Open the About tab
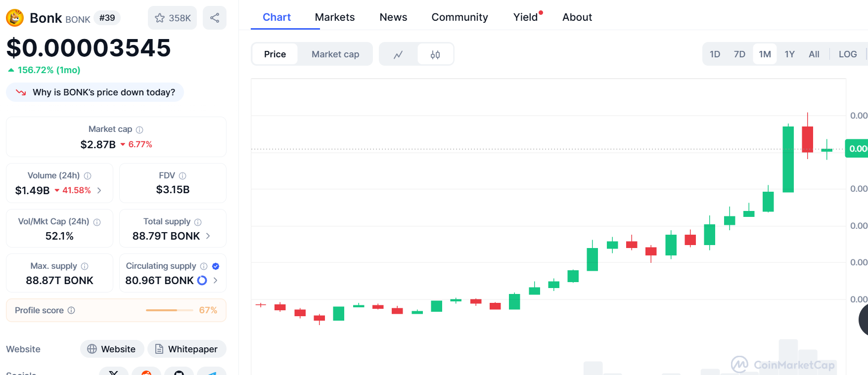This screenshot has height=375, width=868. (577, 17)
